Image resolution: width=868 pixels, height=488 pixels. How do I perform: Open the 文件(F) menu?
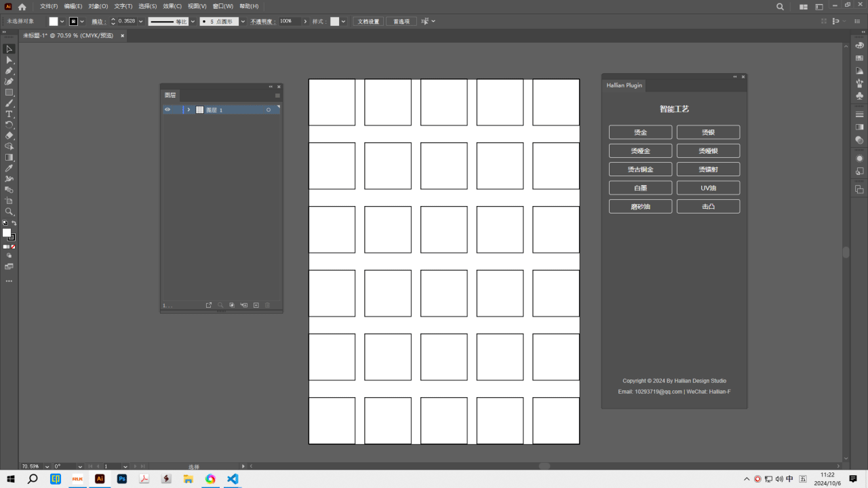point(49,6)
